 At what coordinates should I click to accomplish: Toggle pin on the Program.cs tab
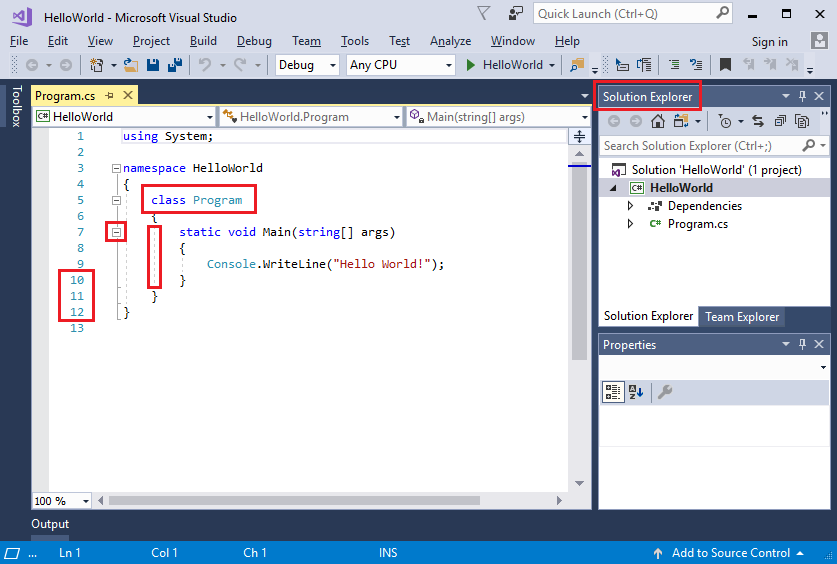click(110, 95)
